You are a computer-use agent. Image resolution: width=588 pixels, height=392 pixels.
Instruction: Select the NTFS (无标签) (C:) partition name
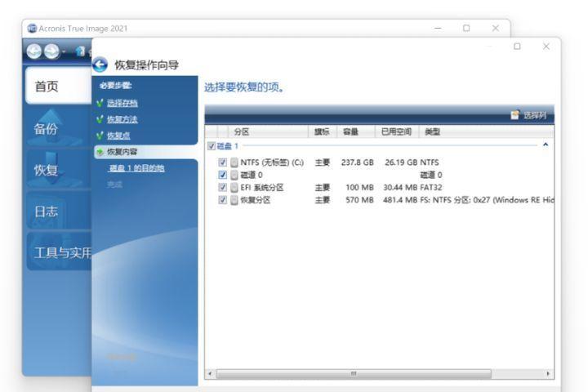tap(272, 163)
